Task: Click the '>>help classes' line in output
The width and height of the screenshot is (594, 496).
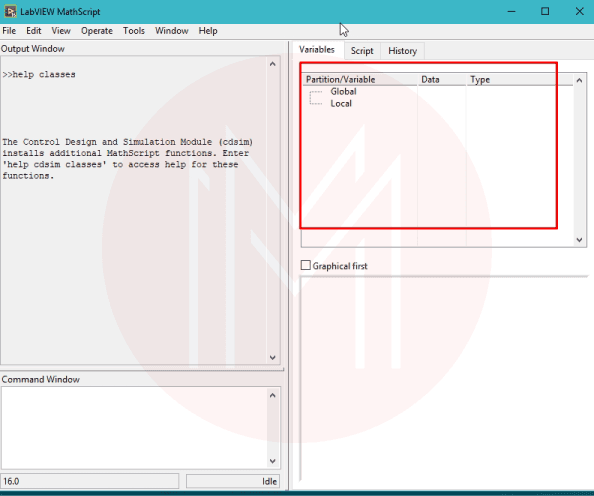Action: point(39,74)
